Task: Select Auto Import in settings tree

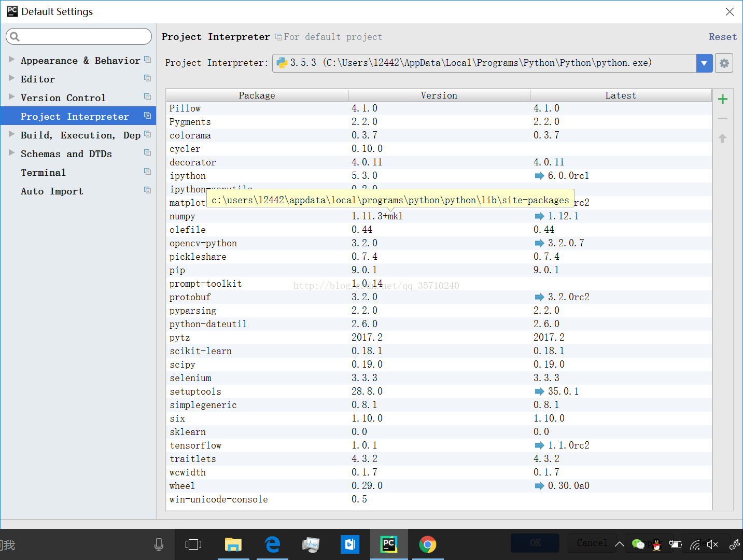Action: pyautogui.click(x=78, y=191)
